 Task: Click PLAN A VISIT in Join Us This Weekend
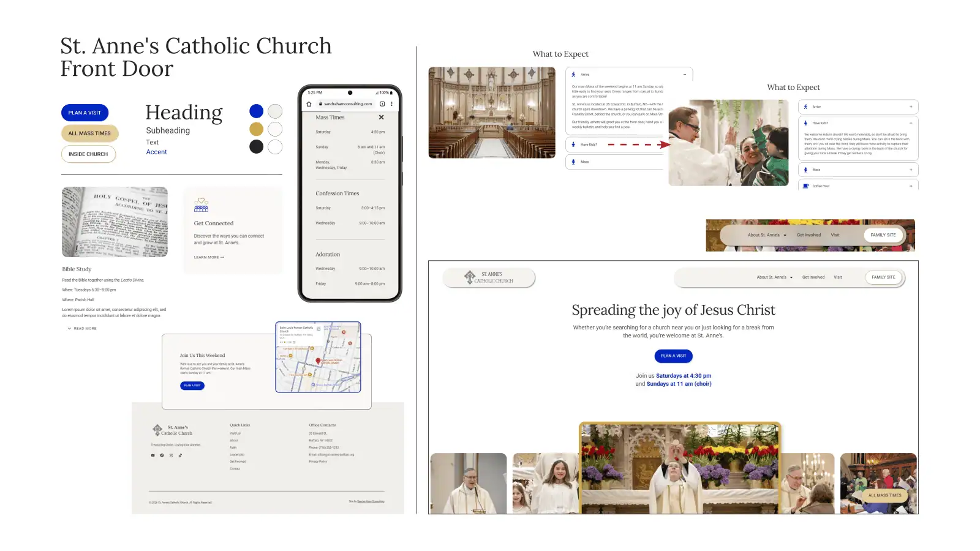point(192,386)
